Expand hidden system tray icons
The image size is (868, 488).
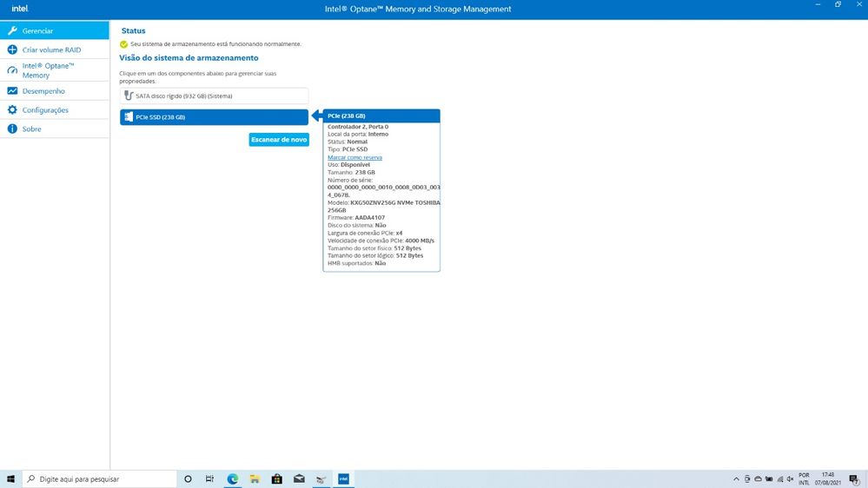tap(736, 479)
